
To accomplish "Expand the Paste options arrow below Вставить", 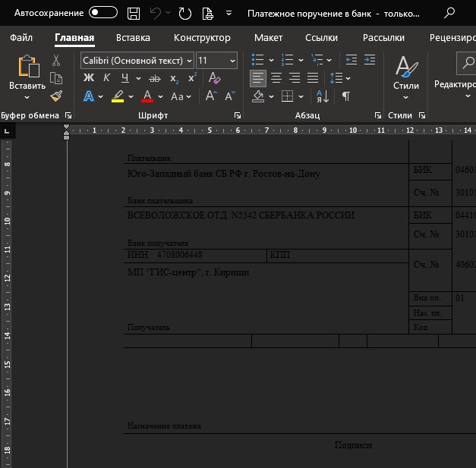I will click(27, 98).
